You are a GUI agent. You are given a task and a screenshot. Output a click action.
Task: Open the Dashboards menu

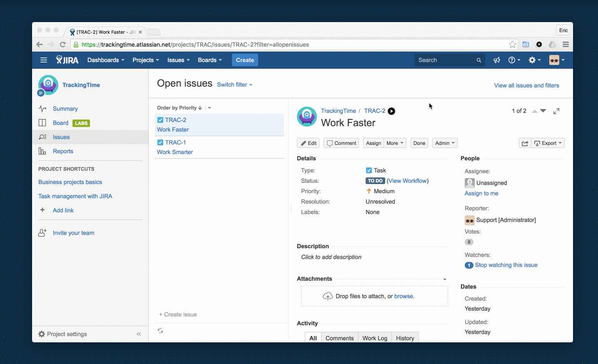(x=106, y=60)
